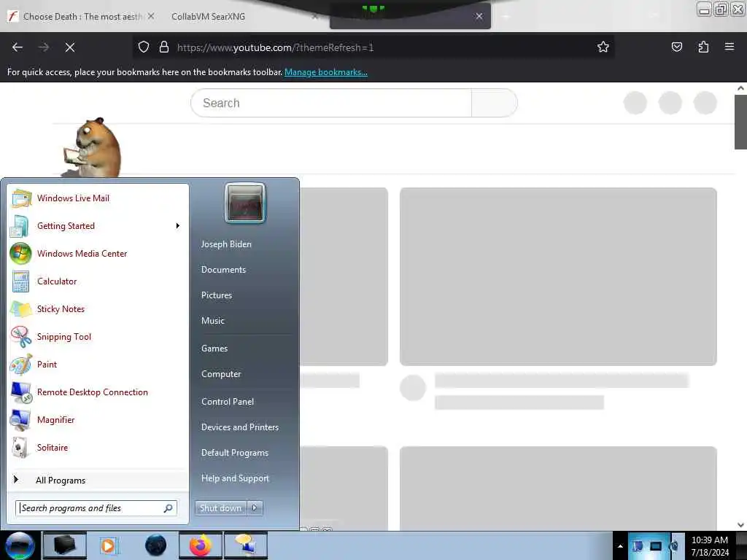This screenshot has height=560, width=747.
Task: Open Help and Support
Action: (x=235, y=478)
